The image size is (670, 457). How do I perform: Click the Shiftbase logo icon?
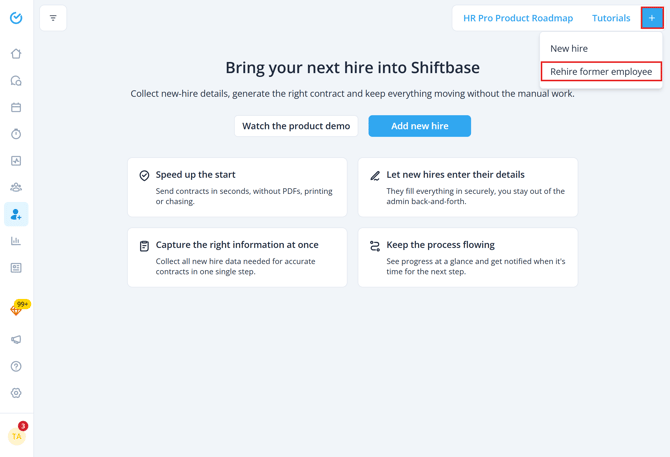[x=16, y=18]
